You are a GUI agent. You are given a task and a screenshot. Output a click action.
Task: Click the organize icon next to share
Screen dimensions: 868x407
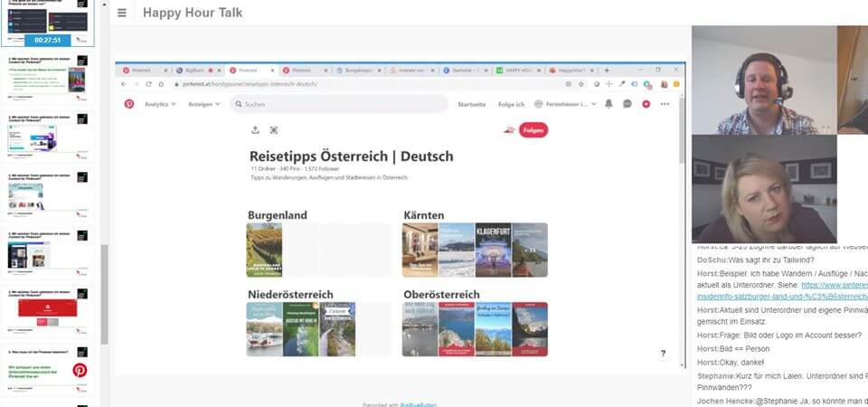click(x=273, y=129)
